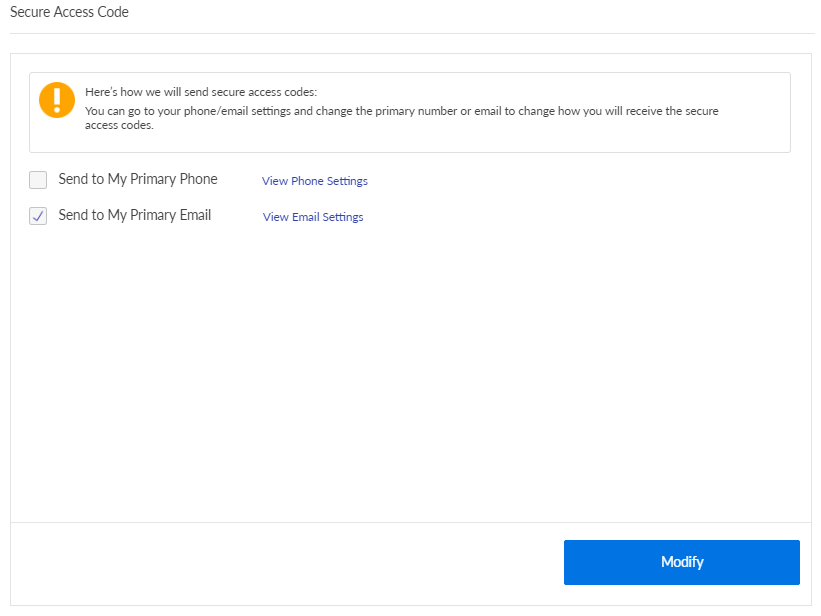Click the "Send to My Primary Email" label
Viewport: 821px width, 616px height.
tap(134, 215)
